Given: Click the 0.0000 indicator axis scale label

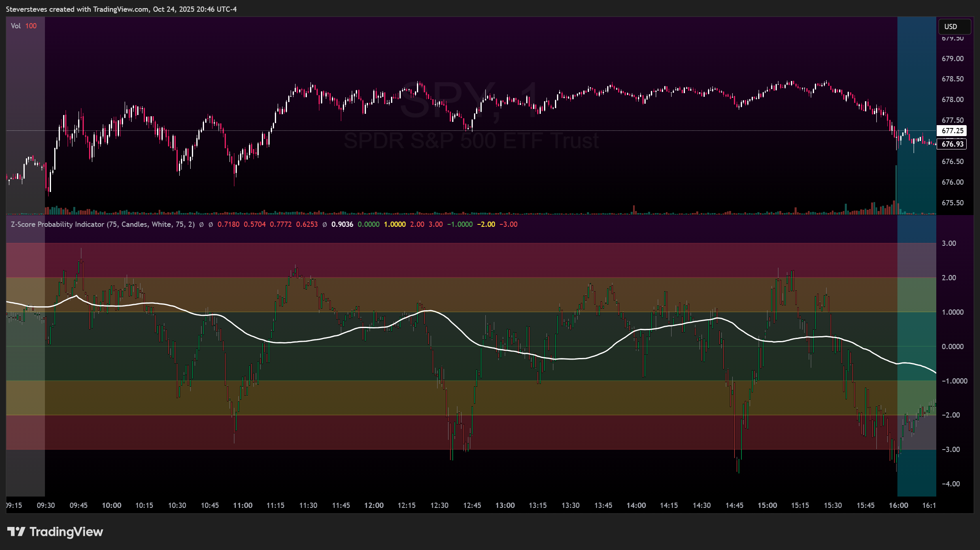Looking at the screenshot, I should (x=952, y=347).
